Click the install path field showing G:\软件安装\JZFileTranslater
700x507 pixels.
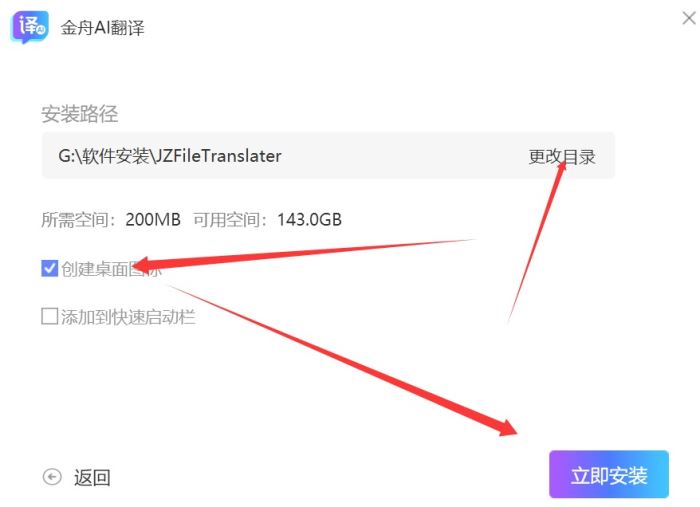(x=328, y=155)
